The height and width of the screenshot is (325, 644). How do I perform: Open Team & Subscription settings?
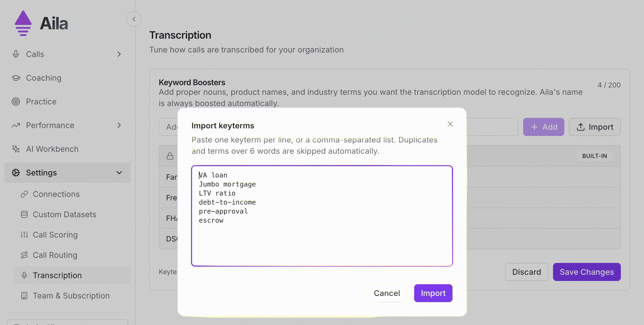[72, 296]
